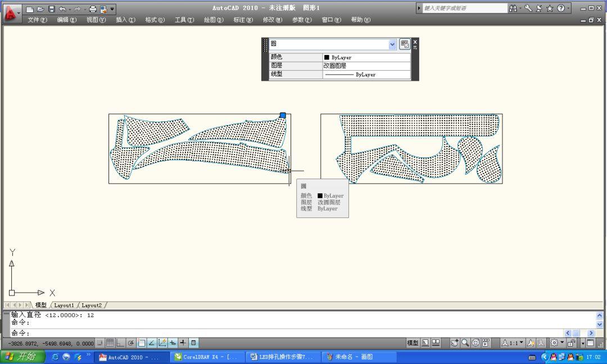This screenshot has height=364, width=607.
Task: Click the black ByLayer color swatch
Action: point(327,57)
